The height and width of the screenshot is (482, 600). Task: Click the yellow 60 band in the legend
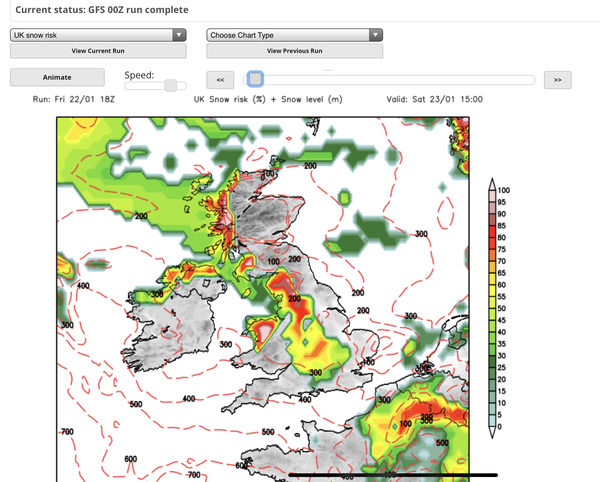pyautogui.click(x=491, y=284)
